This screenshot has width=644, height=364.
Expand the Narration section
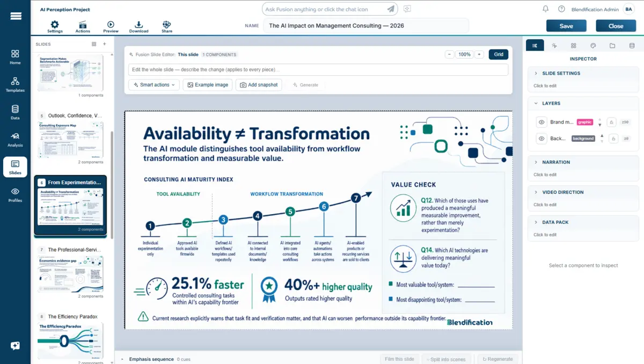[x=583, y=162]
